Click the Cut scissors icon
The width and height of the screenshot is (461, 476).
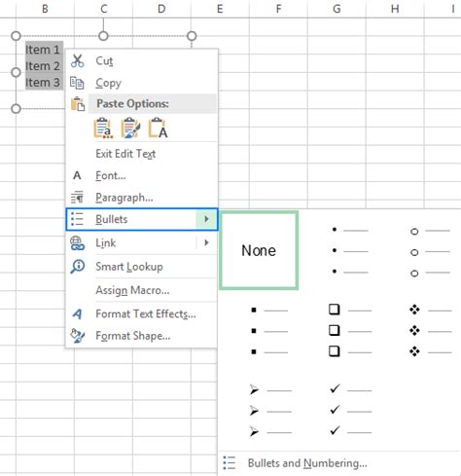(78, 60)
